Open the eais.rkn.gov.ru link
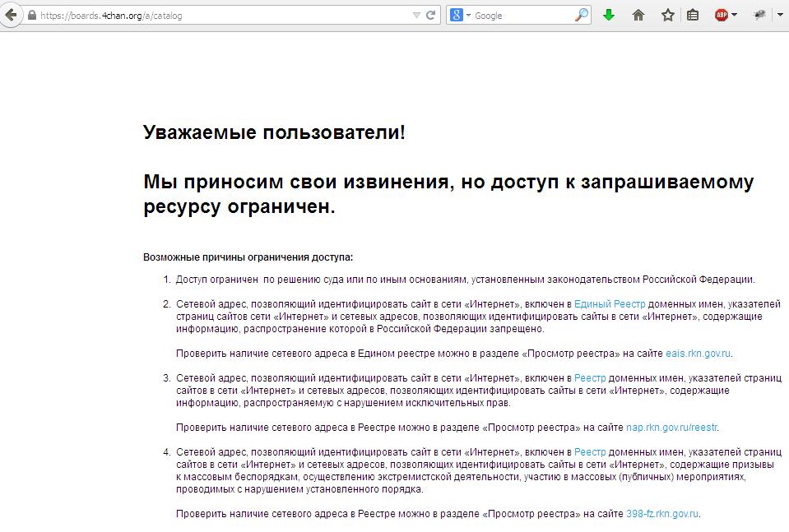This screenshot has height=532, width=789. 698,354
